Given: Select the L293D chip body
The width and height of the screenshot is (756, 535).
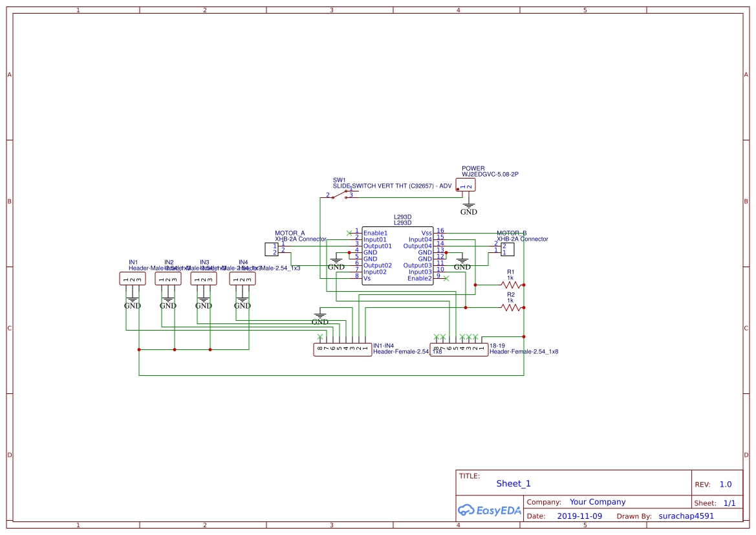Looking at the screenshot, I should pyautogui.click(x=397, y=256).
